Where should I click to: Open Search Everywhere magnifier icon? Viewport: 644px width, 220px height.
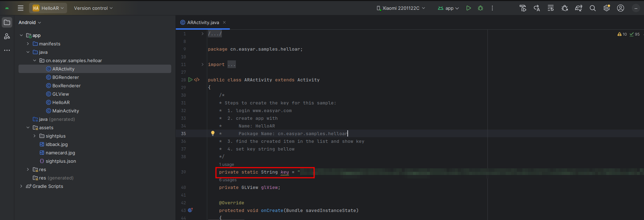[x=593, y=8]
